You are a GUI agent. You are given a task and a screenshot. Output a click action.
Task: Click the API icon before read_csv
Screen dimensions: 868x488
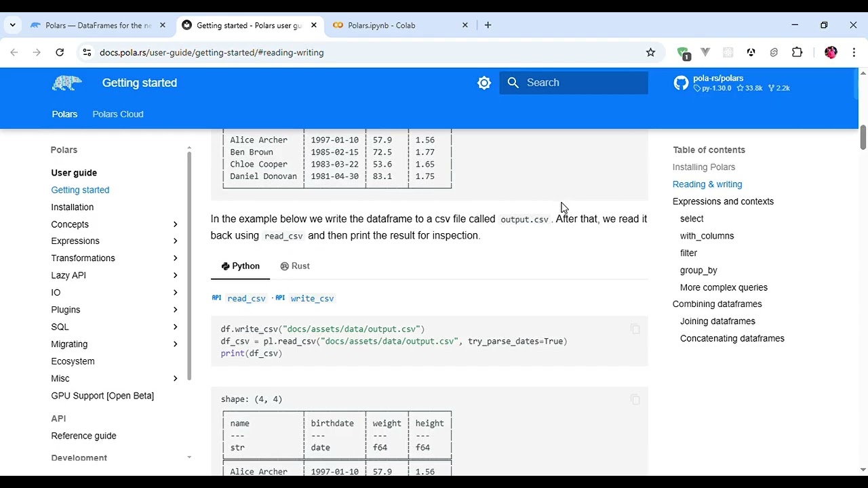click(x=216, y=298)
